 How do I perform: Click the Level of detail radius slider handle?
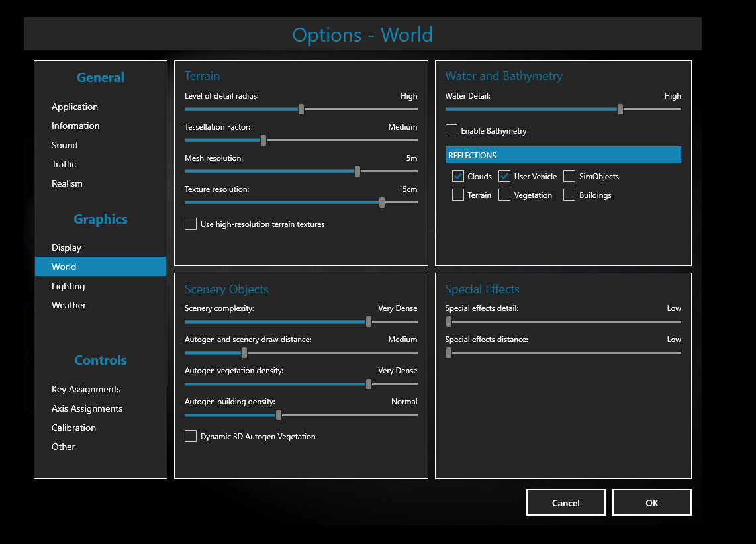(x=301, y=109)
